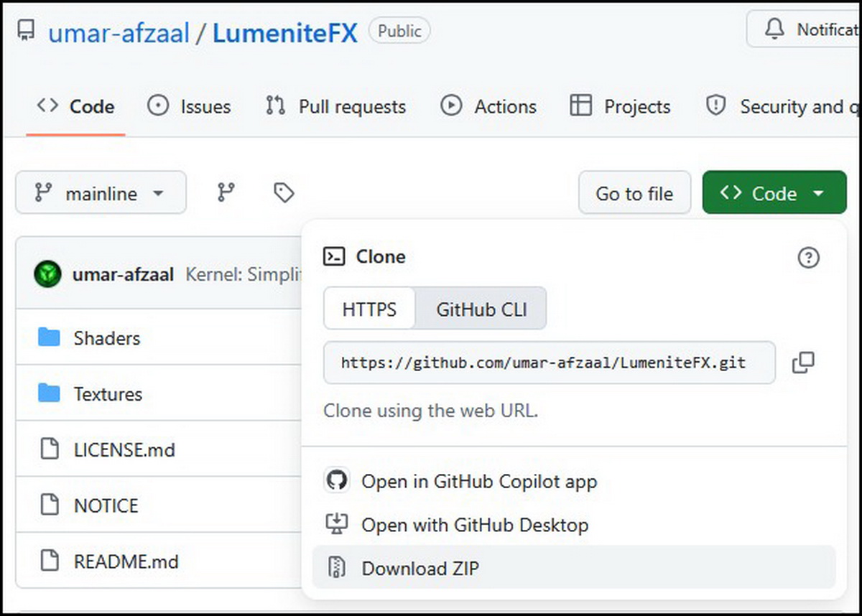862x616 pixels.
Task: Click the LICENSE.md file icon
Action: coord(49,449)
